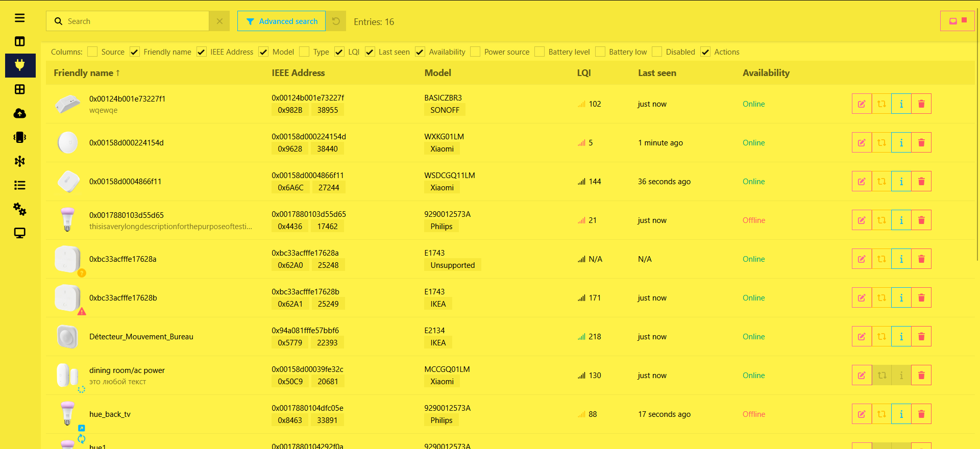Enable the Battery level column checkbox
The height and width of the screenshot is (449, 980).
coord(540,52)
